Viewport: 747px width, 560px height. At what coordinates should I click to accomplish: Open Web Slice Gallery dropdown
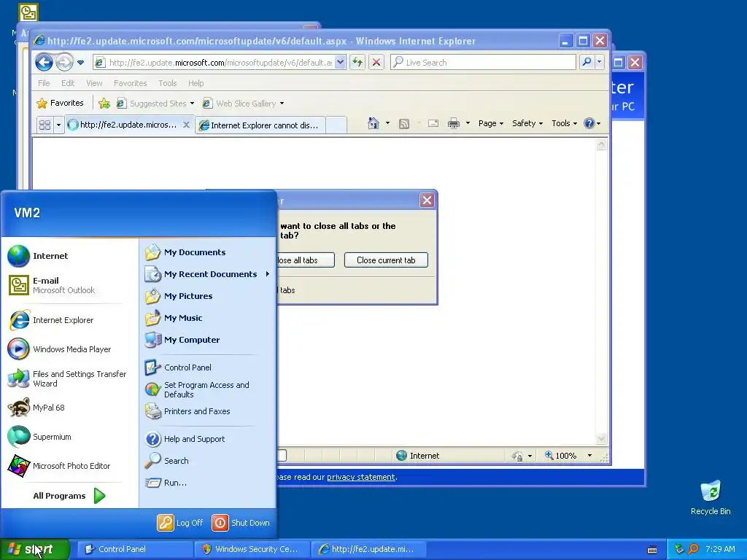click(243, 104)
